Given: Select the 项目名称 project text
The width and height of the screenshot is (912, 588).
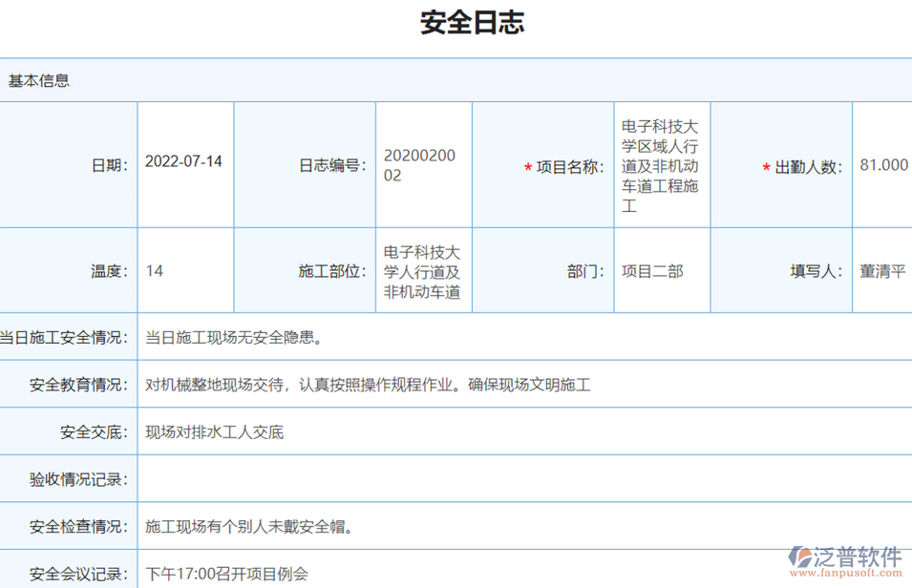Looking at the screenshot, I should point(663,164).
